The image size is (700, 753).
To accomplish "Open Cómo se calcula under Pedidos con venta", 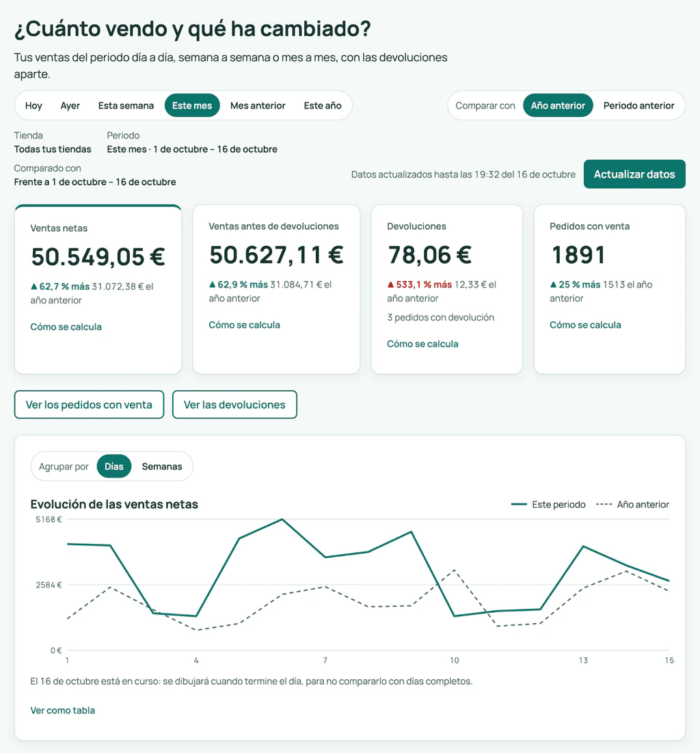I will [x=585, y=325].
